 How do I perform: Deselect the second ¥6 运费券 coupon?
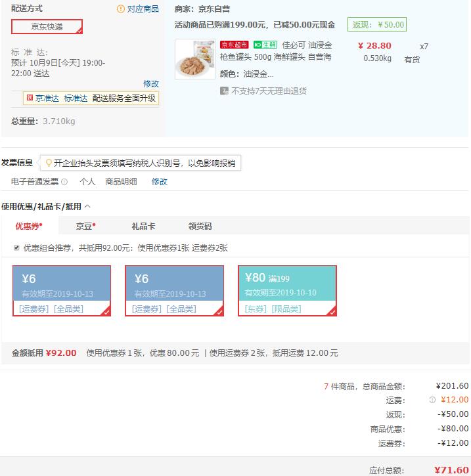[x=174, y=291]
